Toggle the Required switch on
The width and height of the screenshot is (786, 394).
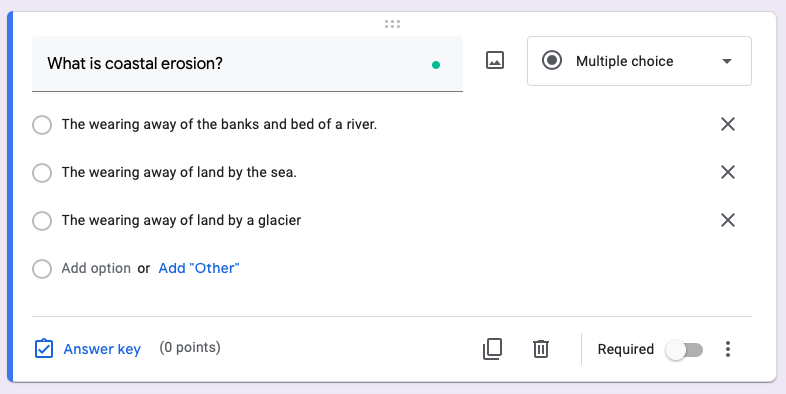point(684,349)
